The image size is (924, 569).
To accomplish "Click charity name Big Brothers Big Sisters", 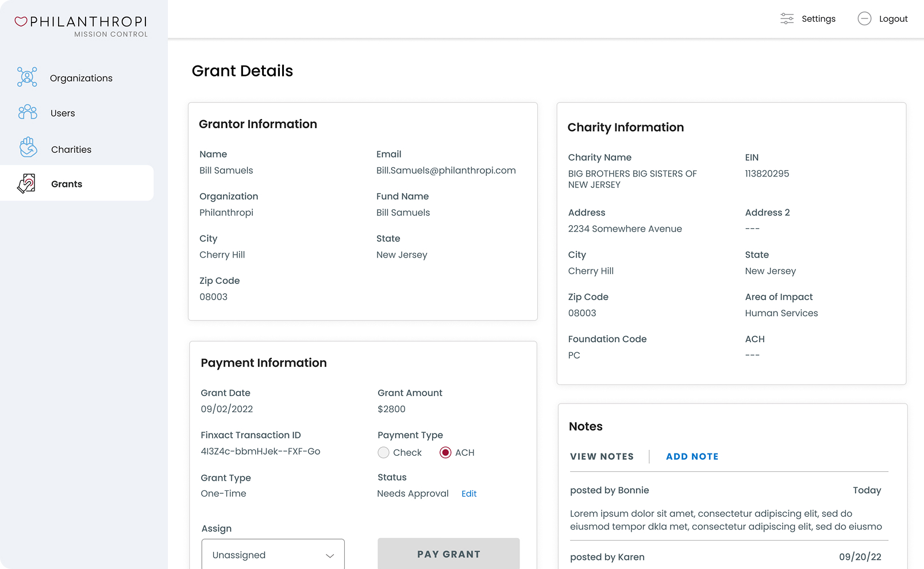I will tap(632, 179).
